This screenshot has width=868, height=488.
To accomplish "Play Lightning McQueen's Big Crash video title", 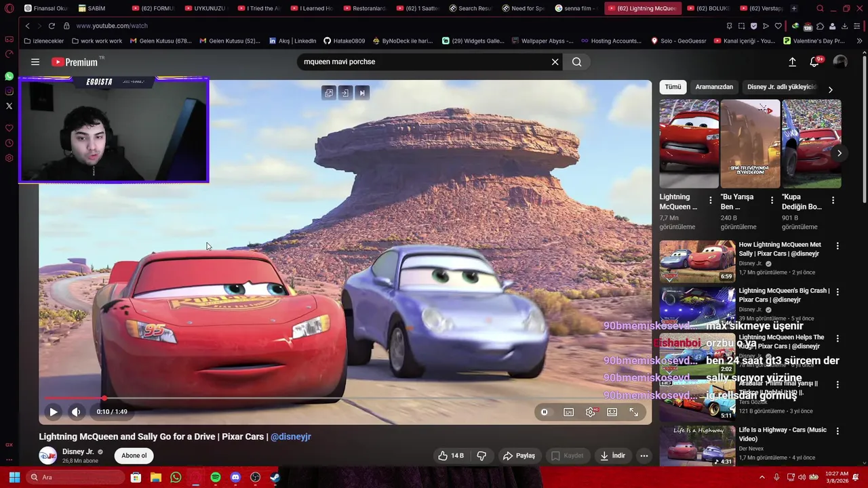I will [784, 295].
